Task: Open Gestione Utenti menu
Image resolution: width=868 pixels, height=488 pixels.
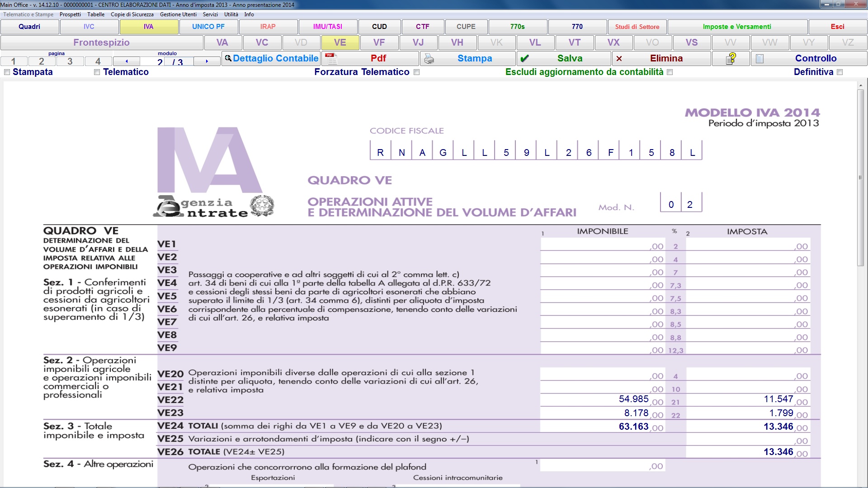Action: tap(178, 14)
